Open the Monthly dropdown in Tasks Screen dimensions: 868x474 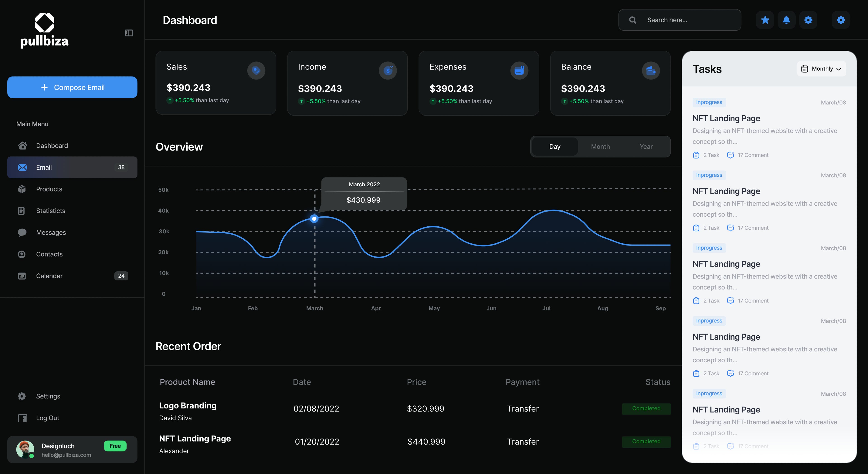tap(821, 69)
